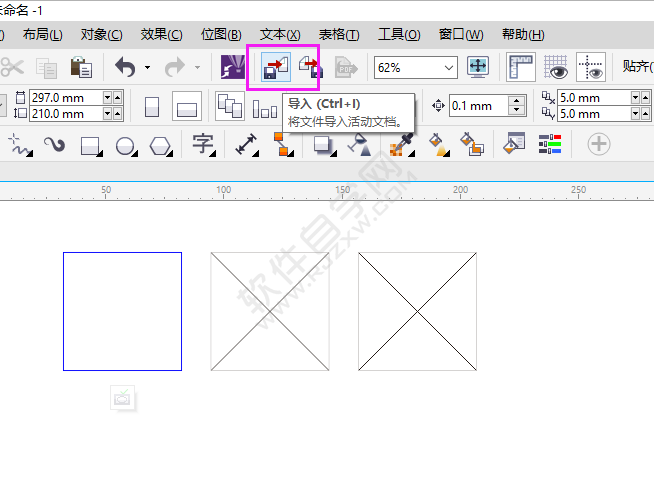
Task: Open the 帮助(H) menu
Action: click(x=523, y=34)
